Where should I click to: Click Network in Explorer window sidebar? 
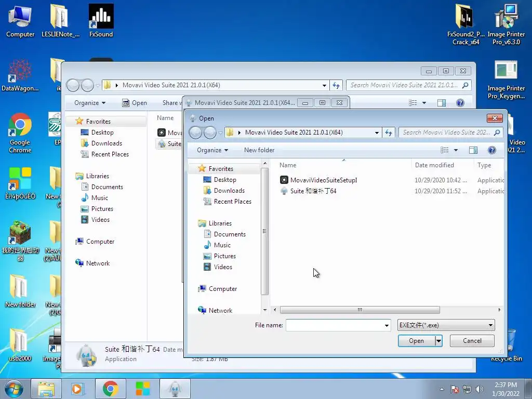coord(92,263)
